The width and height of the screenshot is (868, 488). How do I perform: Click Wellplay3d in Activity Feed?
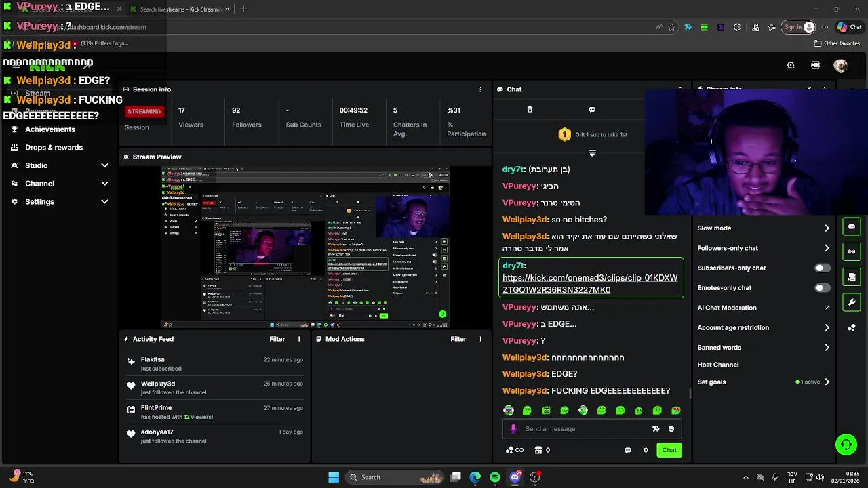pyautogui.click(x=158, y=384)
